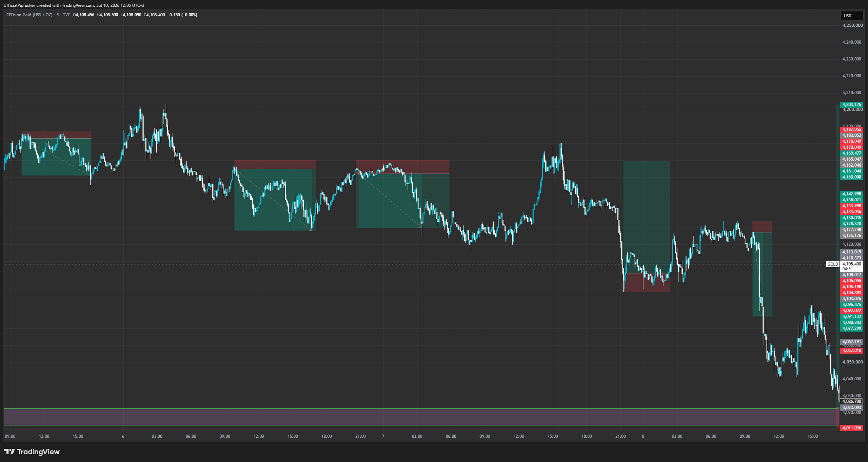The height and width of the screenshot is (462, 868).
Task: Select the outlined price label 4,026.700
Action: click(851, 401)
